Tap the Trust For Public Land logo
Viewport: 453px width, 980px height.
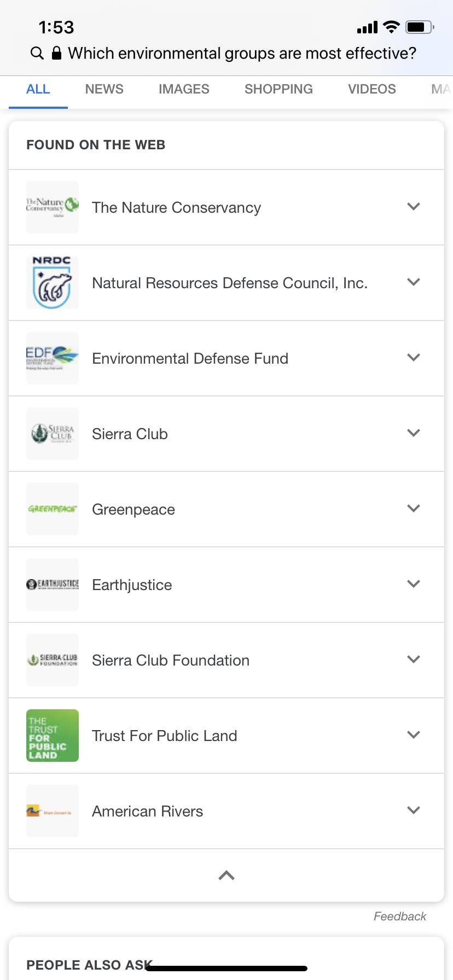[53, 736]
